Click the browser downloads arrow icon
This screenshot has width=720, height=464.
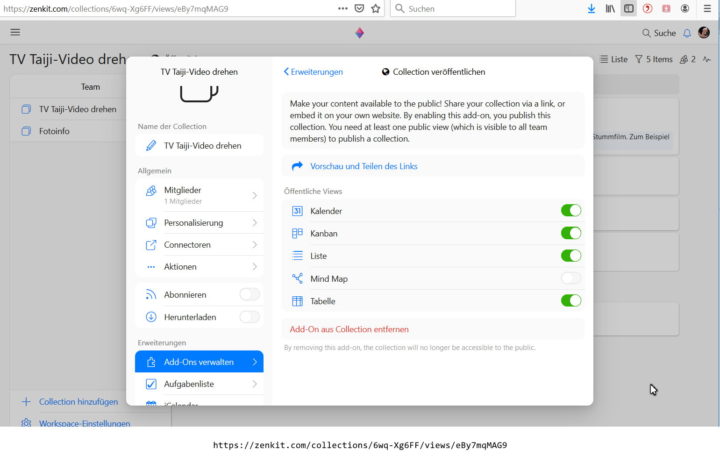(591, 9)
